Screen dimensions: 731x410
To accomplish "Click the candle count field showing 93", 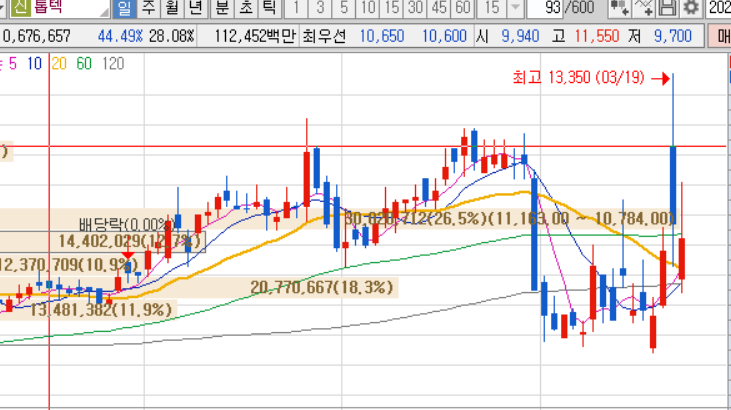I will tap(545, 7).
